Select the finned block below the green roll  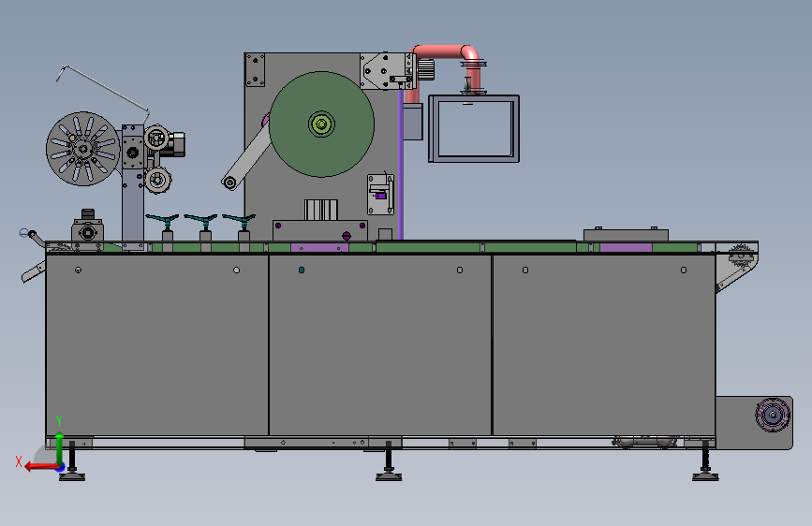point(321,210)
